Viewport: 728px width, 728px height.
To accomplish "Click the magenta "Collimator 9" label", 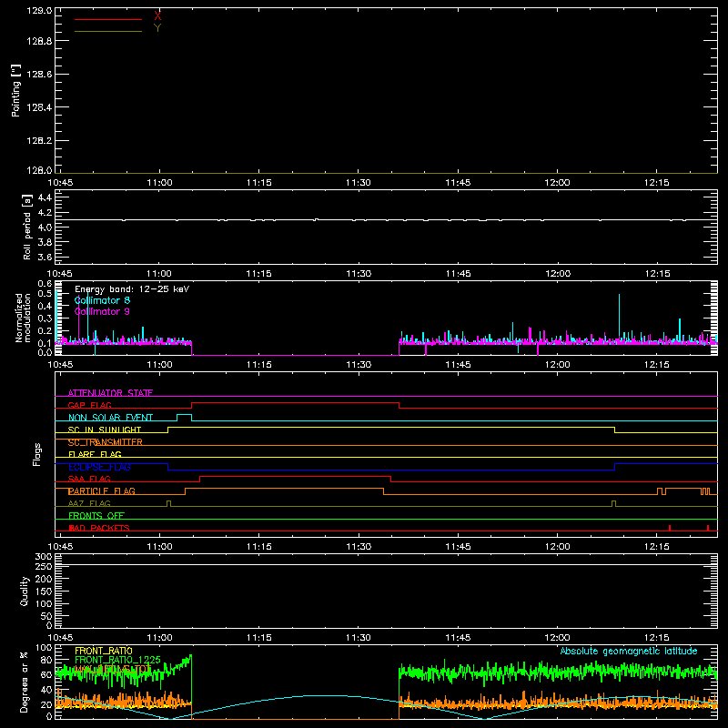I will (102, 311).
